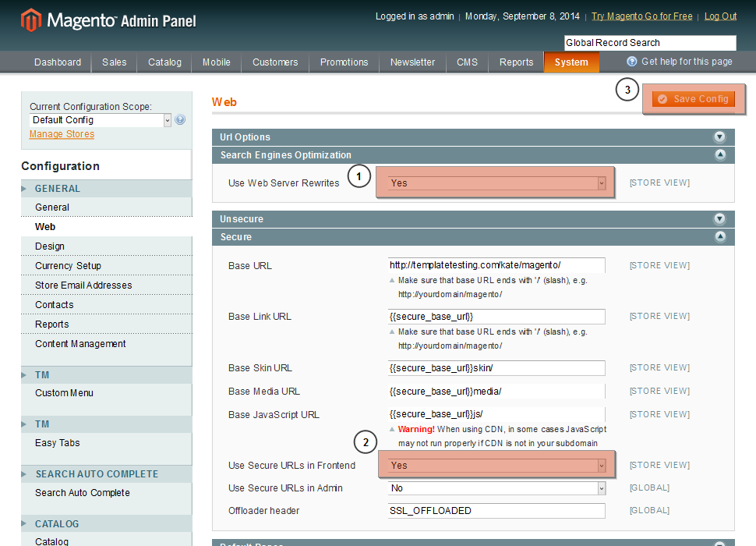
Task: Select Contacts in the sidebar
Action: tap(107, 305)
